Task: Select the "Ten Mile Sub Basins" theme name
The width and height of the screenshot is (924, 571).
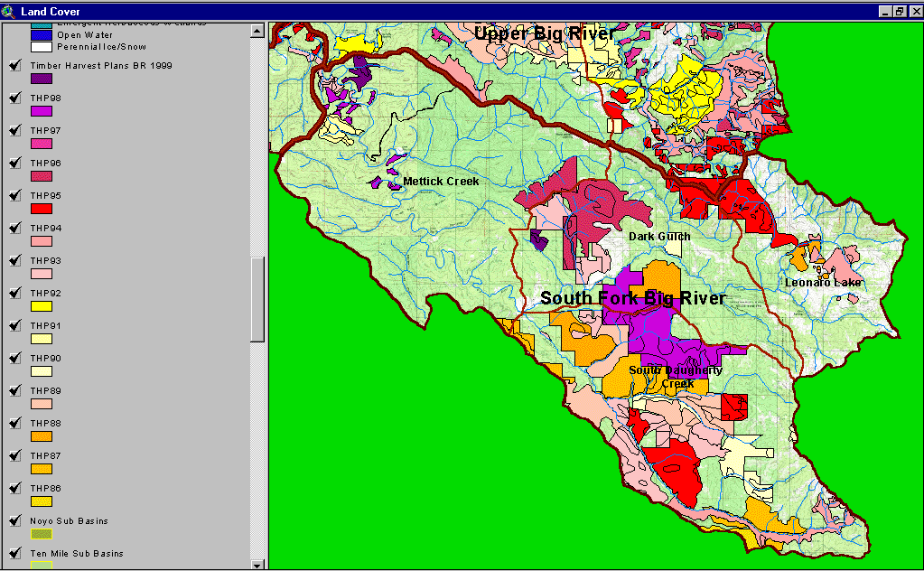Action: point(77,553)
